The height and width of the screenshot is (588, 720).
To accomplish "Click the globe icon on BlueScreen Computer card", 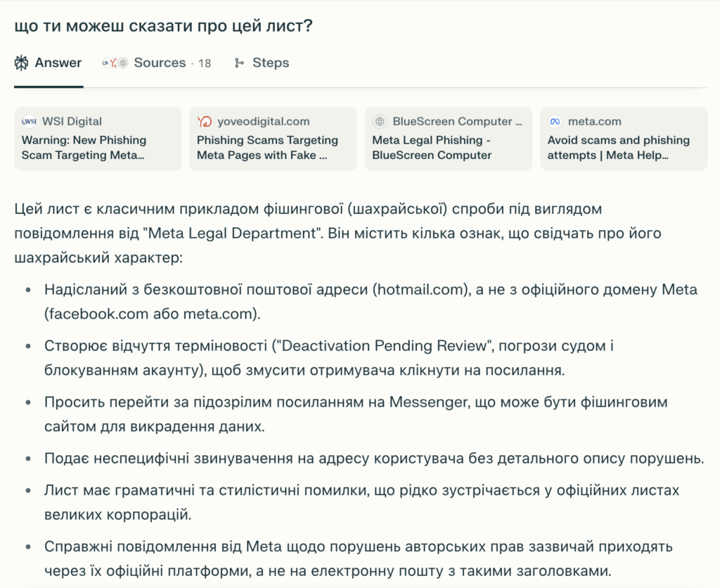I will [x=379, y=120].
